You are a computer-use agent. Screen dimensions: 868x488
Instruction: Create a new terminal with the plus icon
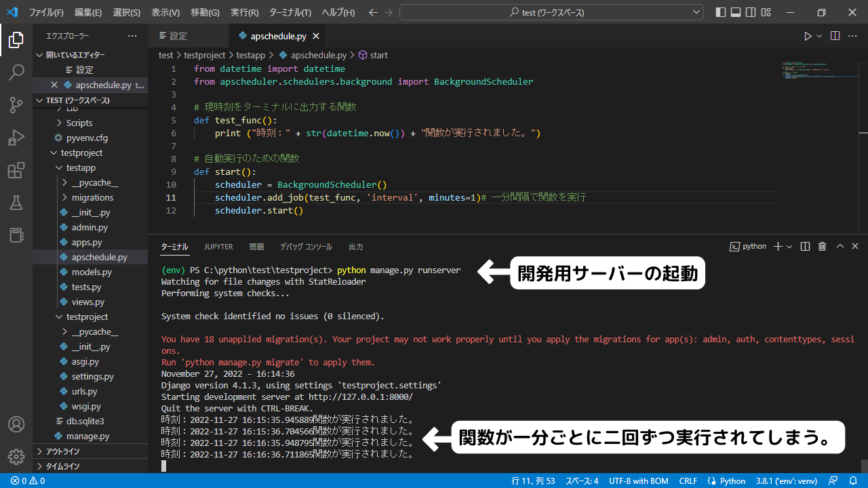[x=778, y=247]
